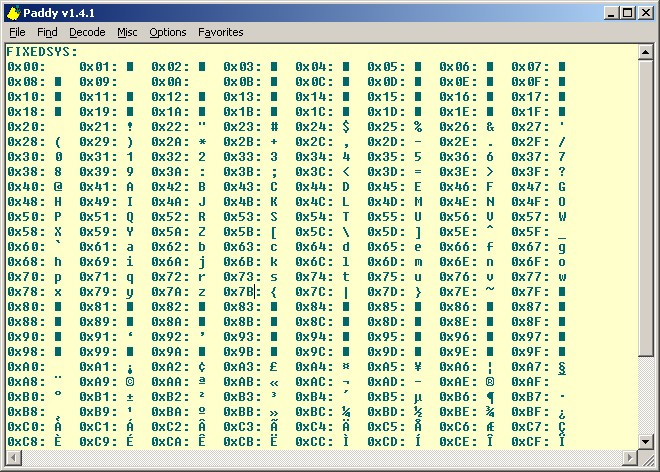Click the 0x21: exclamation entry
Screen dimensions: 660x472
click(x=106, y=127)
